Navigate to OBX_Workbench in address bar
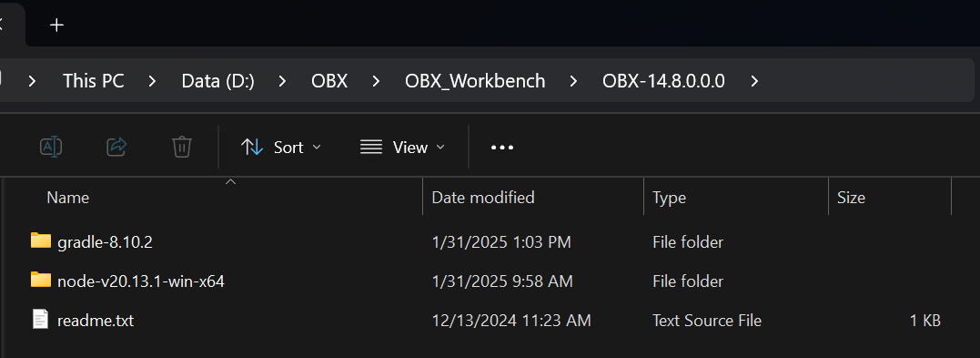The image size is (980, 358). tap(475, 81)
